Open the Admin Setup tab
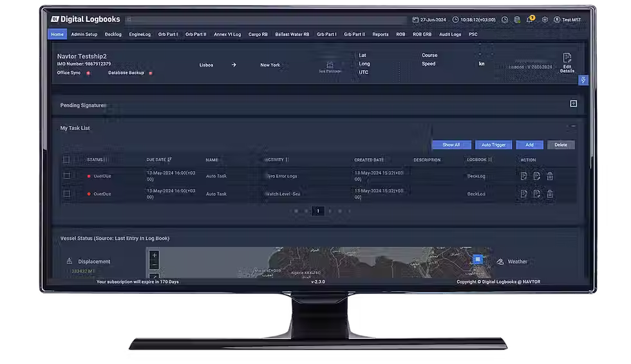 84,34
